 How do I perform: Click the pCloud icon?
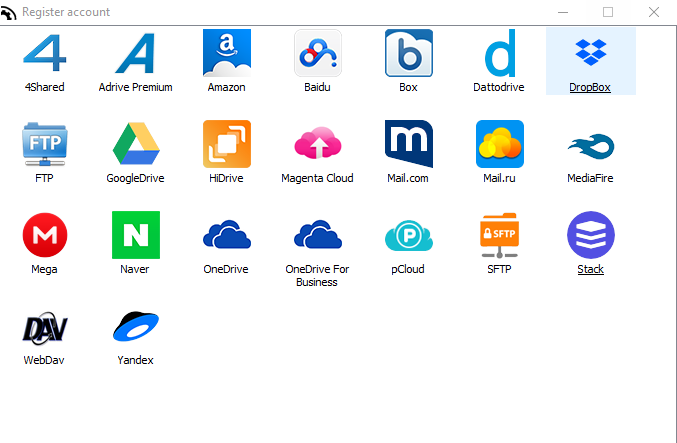(409, 235)
